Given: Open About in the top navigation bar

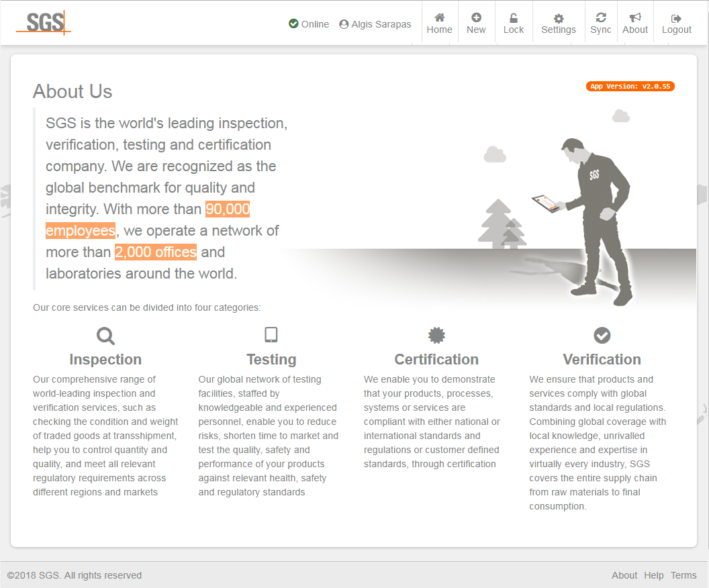Looking at the screenshot, I should 635,23.
